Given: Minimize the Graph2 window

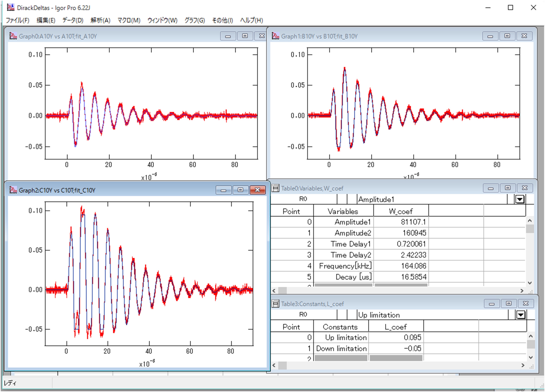Looking at the screenshot, I should click(223, 190).
